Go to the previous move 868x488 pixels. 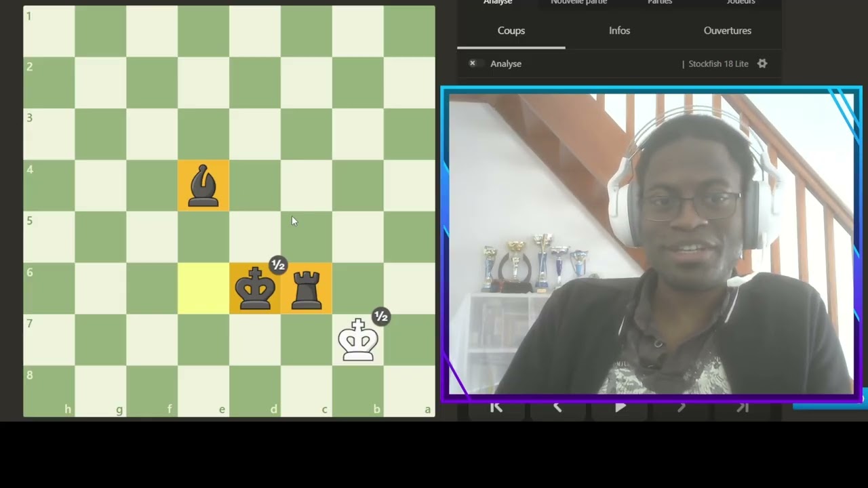pyautogui.click(x=557, y=409)
